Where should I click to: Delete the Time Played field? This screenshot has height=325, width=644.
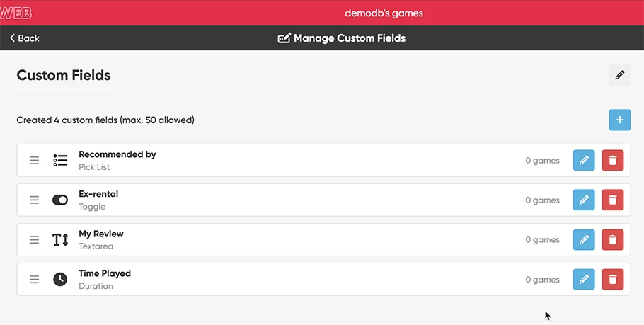tap(613, 280)
